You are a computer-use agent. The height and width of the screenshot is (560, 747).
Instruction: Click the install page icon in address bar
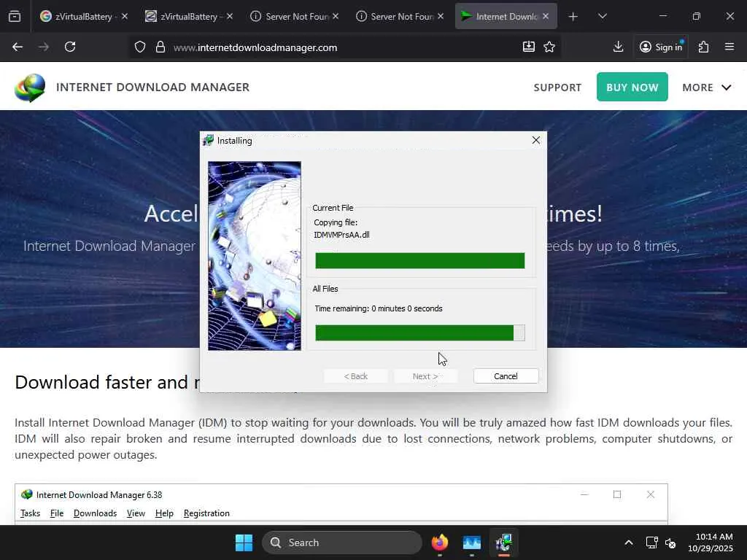coord(529,47)
